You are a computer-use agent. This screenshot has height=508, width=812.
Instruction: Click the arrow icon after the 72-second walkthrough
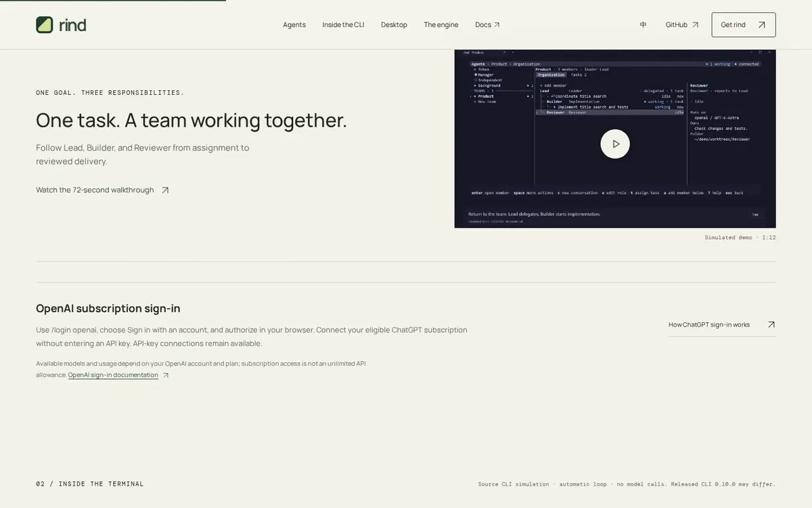click(165, 190)
